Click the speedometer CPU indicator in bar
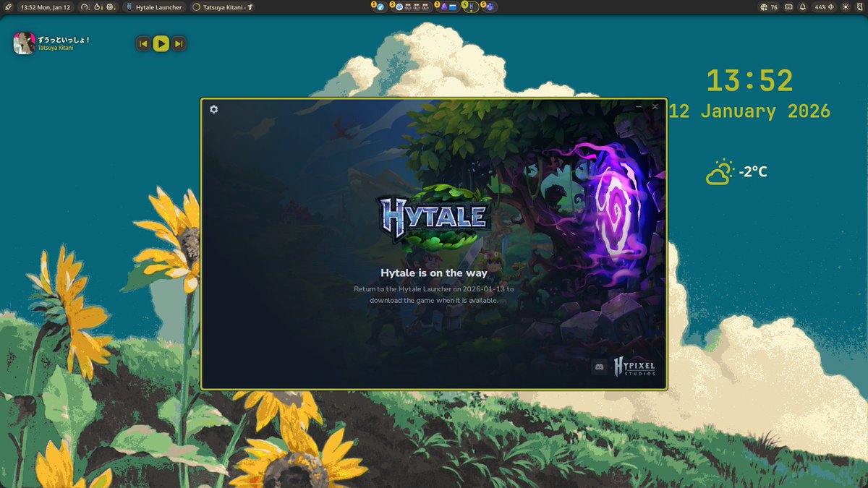The width and height of the screenshot is (868, 488). point(85,7)
